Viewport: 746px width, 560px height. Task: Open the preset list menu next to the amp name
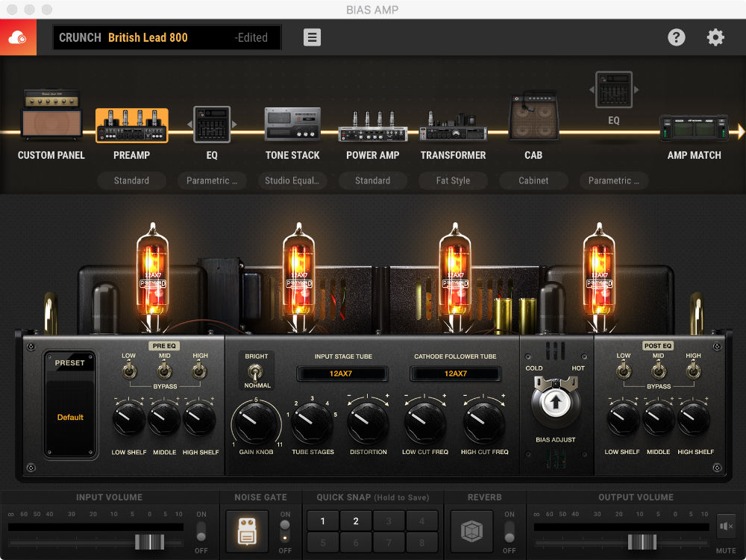pyautogui.click(x=311, y=37)
